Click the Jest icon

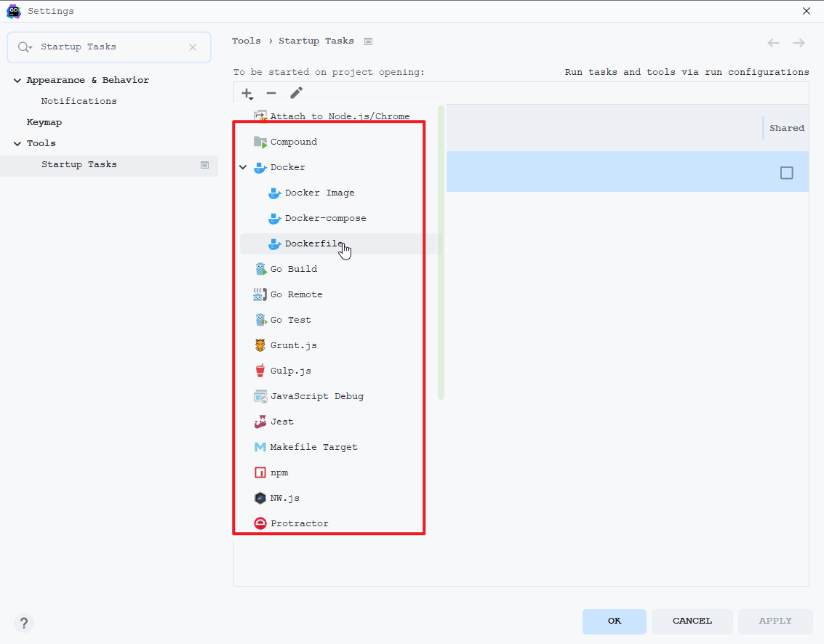(260, 422)
